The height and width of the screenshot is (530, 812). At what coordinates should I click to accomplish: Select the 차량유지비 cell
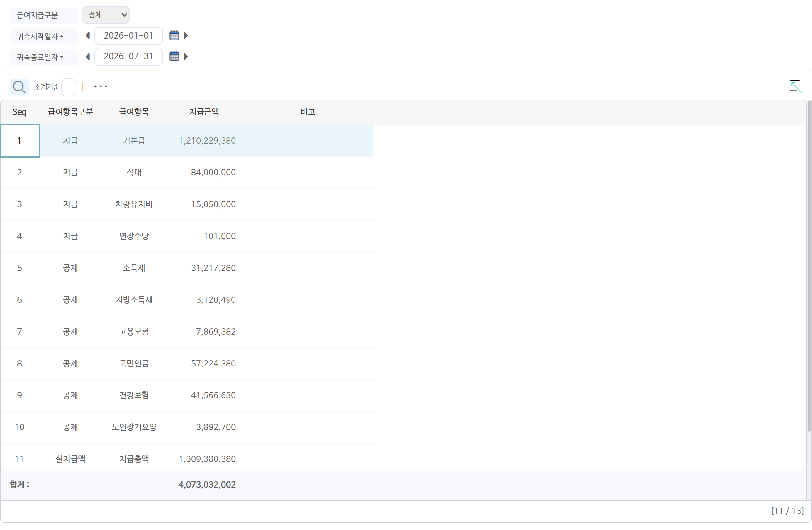(x=134, y=204)
